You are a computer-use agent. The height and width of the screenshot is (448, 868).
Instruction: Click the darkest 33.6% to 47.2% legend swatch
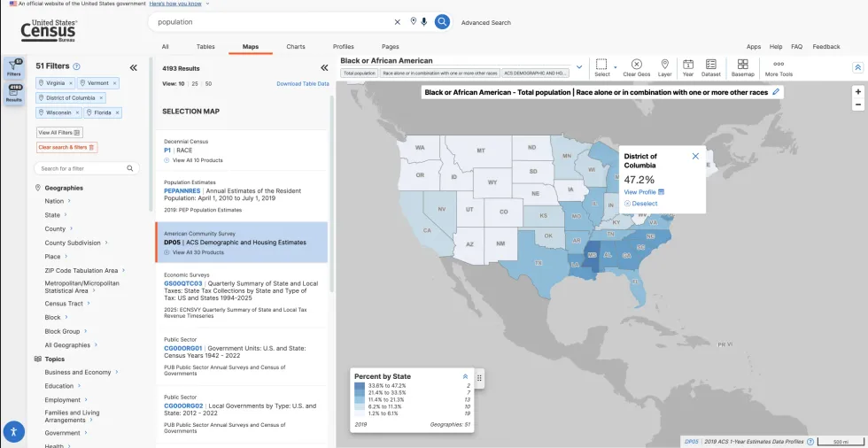[360, 385]
